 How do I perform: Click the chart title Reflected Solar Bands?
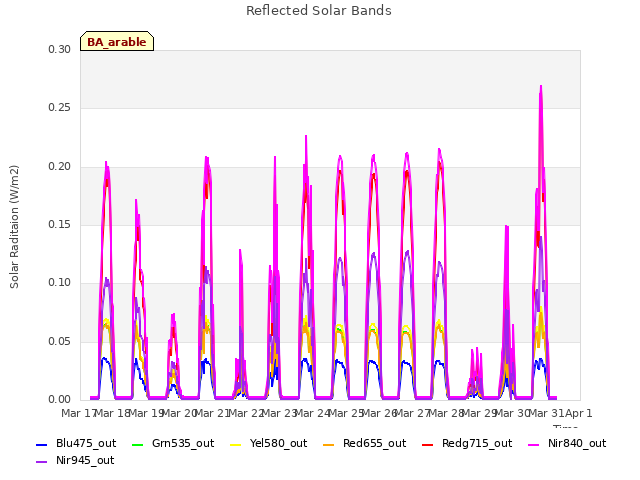[x=319, y=11]
